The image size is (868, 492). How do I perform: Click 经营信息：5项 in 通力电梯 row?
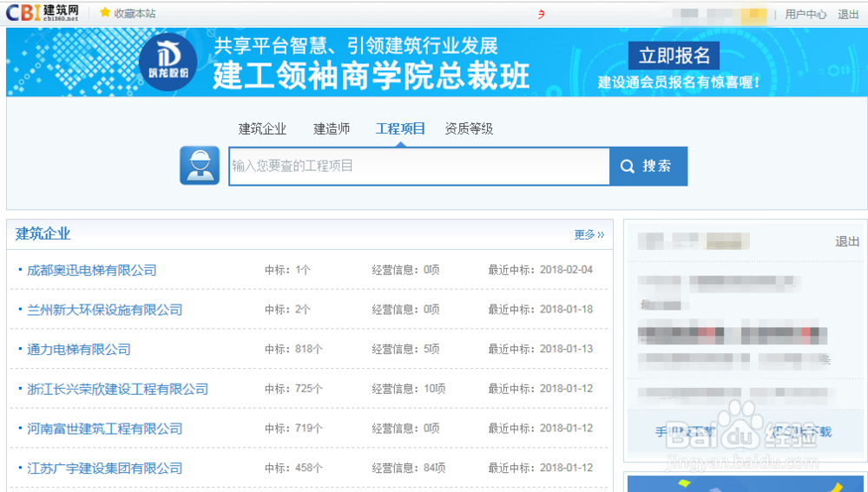pyautogui.click(x=405, y=349)
